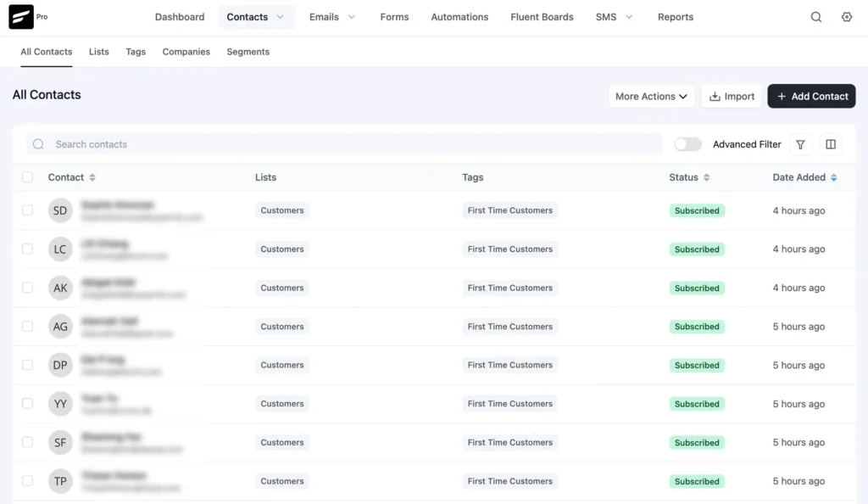Open the filter icon beside Advanced Filter
This screenshot has height=504, width=868.
800,144
